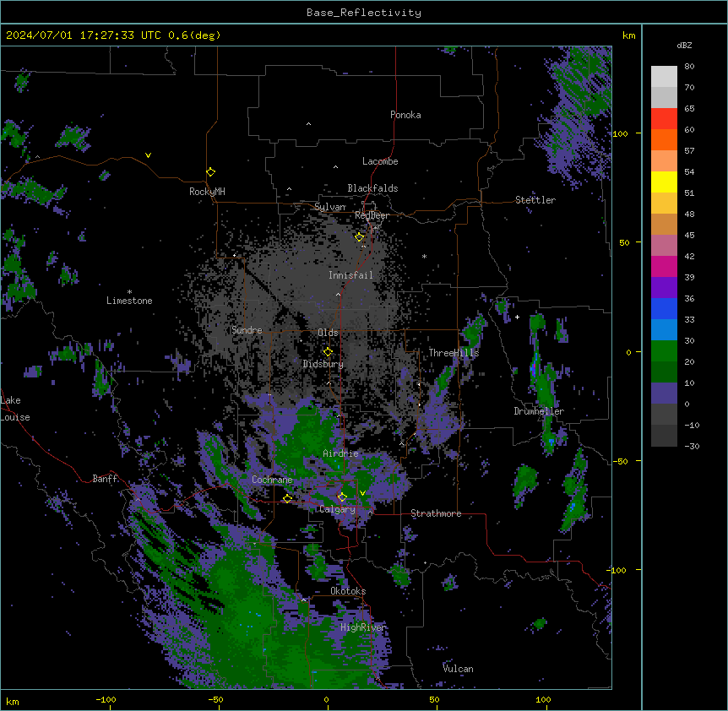Click the Didsbury city label
The image size is (728, 711).
[x=323, y=364]
